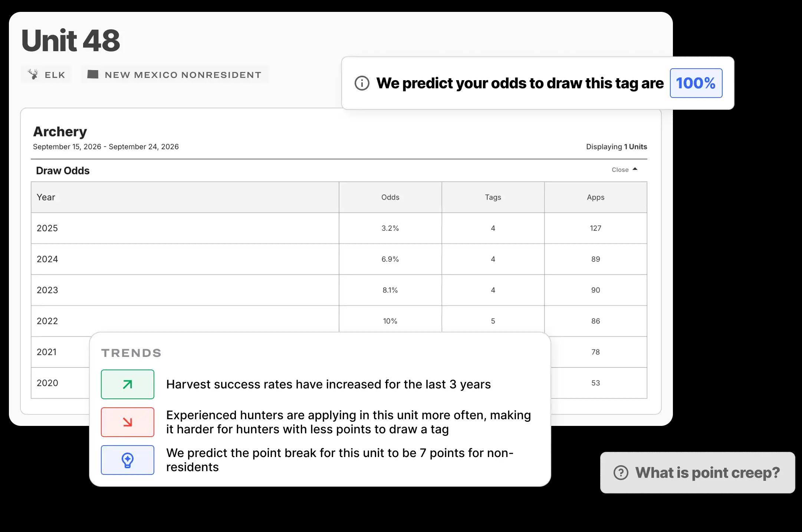Click the New Mexico state shape icon

[x=92, y=75]
